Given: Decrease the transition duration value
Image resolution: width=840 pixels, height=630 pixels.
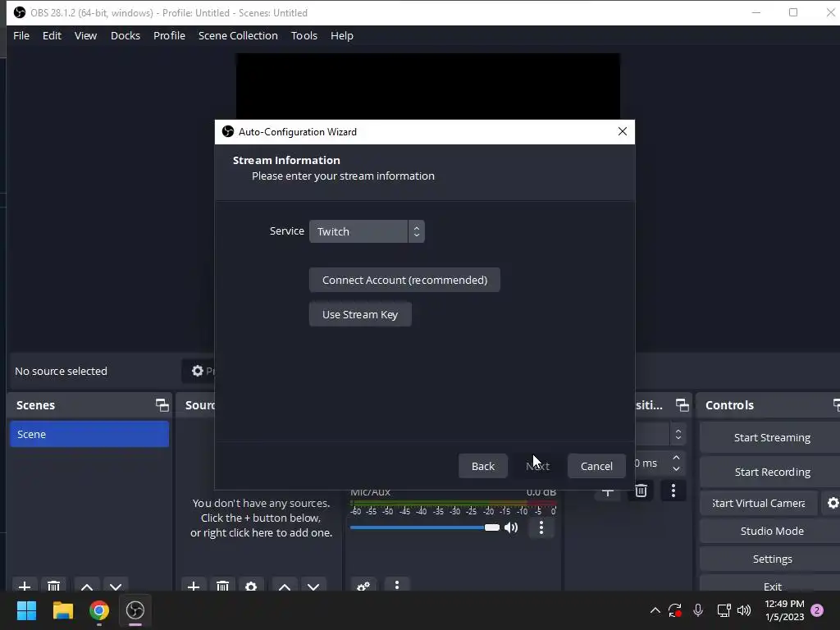Looking at the screenshot, I should [676, 468].
